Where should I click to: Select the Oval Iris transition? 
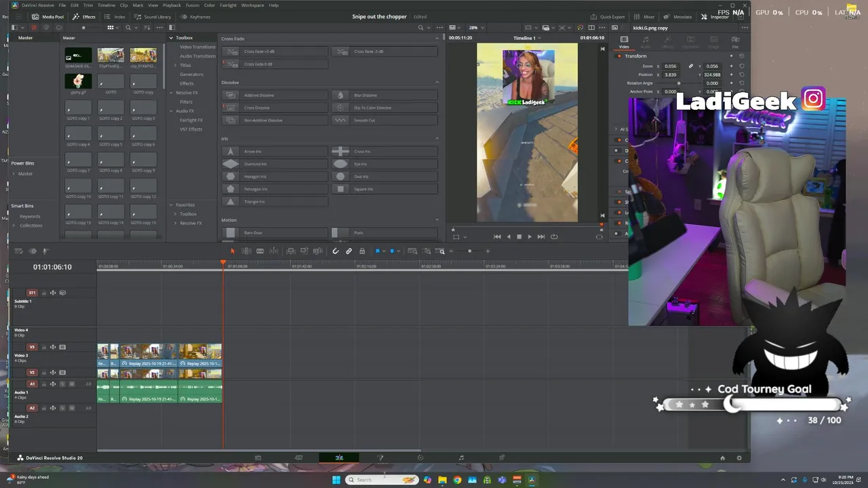coord(385,177)
